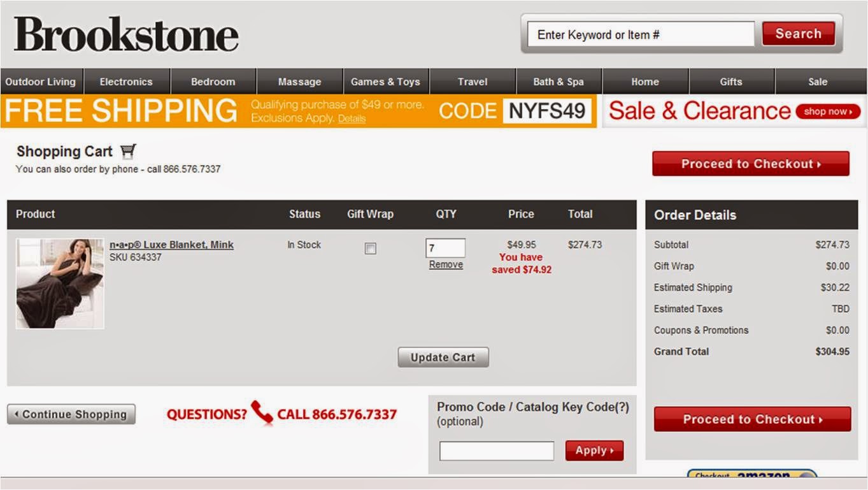The width and height of the screenshot is (868, 490).
Task: Click the SKU 634337 text
Action: pyautogui.click(x=136, y=257)
